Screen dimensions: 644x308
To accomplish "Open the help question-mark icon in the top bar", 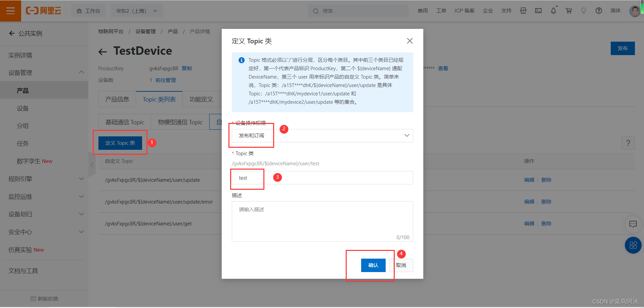I will (x=599, y=10).
